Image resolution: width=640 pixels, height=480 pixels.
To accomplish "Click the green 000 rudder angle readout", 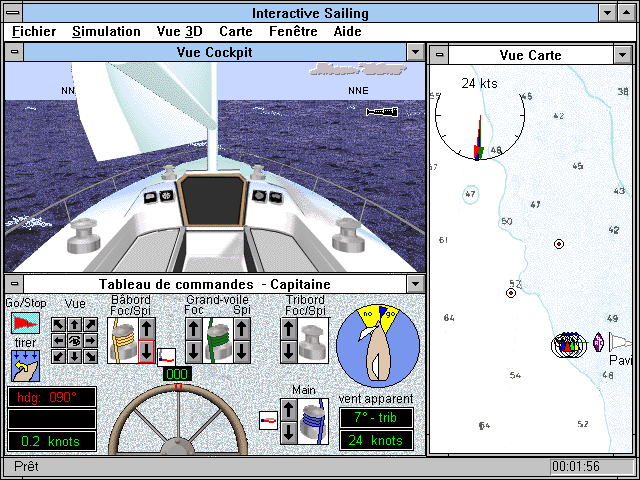I will (x=177, y=374).
